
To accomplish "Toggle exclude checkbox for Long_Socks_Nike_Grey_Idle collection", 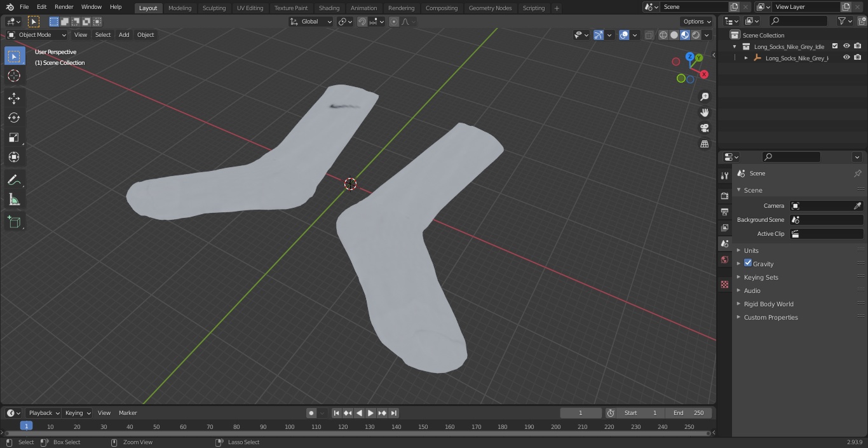I will 835,46.
